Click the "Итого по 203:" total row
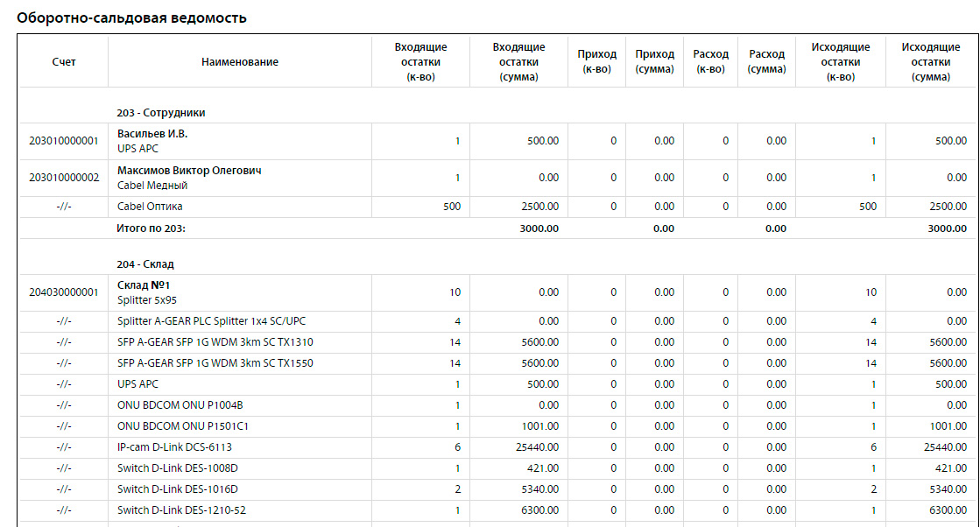980x527 pixels. point(152,228)
